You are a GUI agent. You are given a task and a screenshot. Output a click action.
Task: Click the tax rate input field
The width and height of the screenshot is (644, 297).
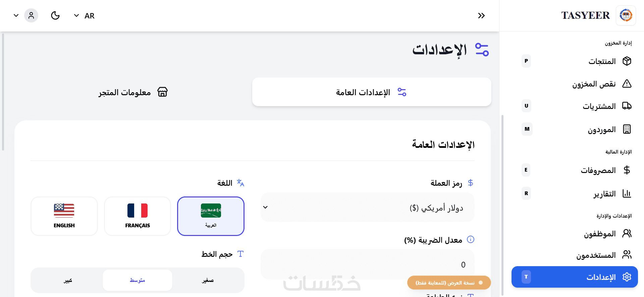pyautogui.click(x=367, y=264)
